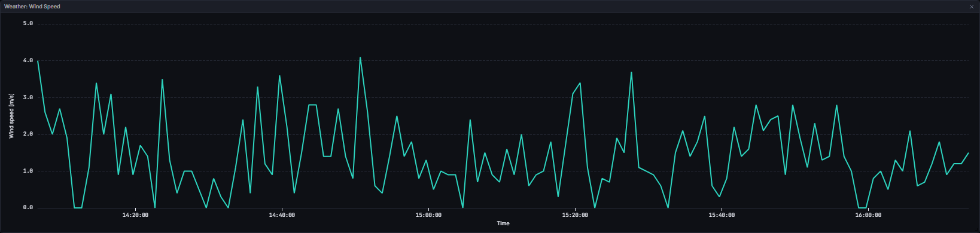The width and height of the screenshot is (980, 233).
Task: Click the 1.0 y-axis tick label
Action: [x=28, y=171]
